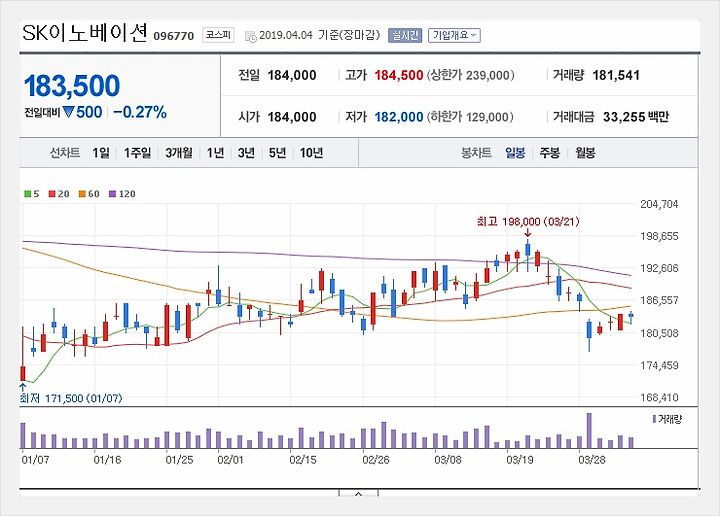Click the 고가 value 184,500

point(399,75)
